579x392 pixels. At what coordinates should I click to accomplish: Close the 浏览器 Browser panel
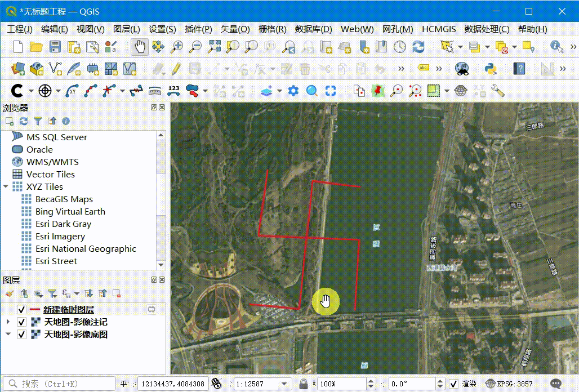point(162,108)
